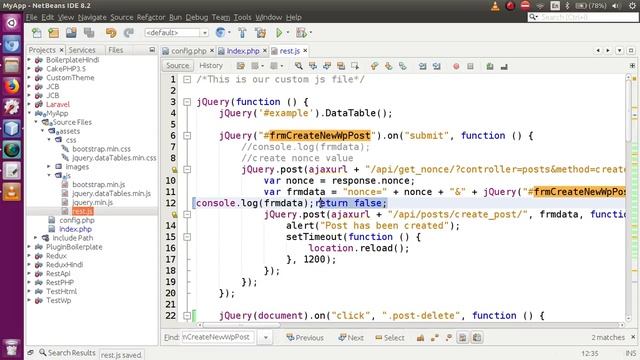Click the Next button in find bar
This screenshot has height=360, width=640.
pos(351,338)
